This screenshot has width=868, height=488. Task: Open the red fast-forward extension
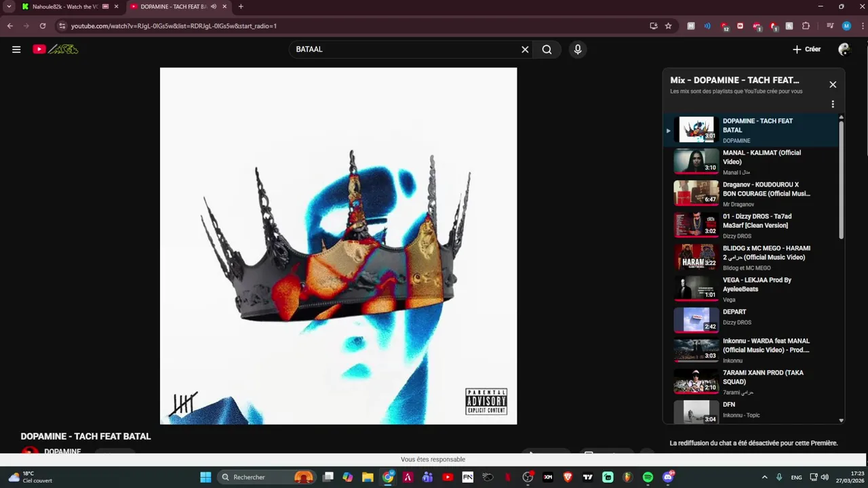tap(740, 26)
